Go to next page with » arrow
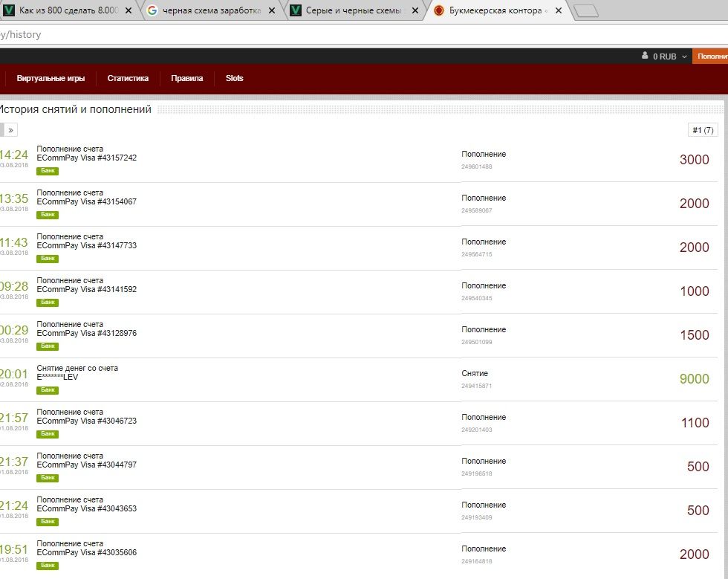 click(10, 130)
